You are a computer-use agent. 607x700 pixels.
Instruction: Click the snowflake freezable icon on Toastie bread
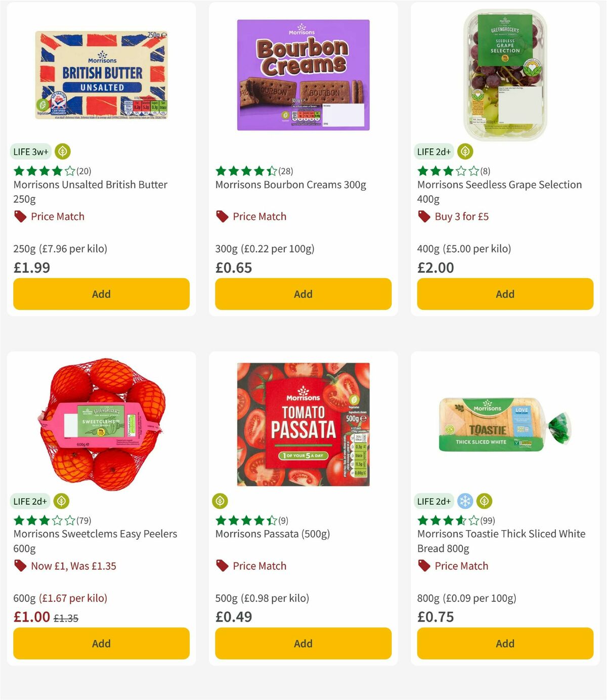[464, 501]
